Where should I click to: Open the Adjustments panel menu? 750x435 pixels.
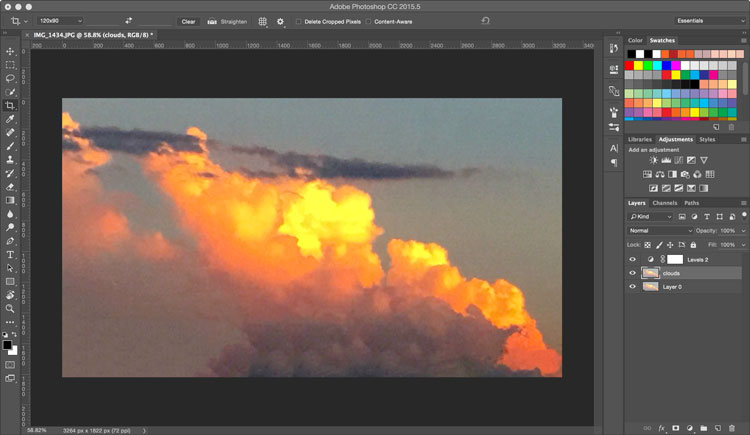(x=744, y=139)
